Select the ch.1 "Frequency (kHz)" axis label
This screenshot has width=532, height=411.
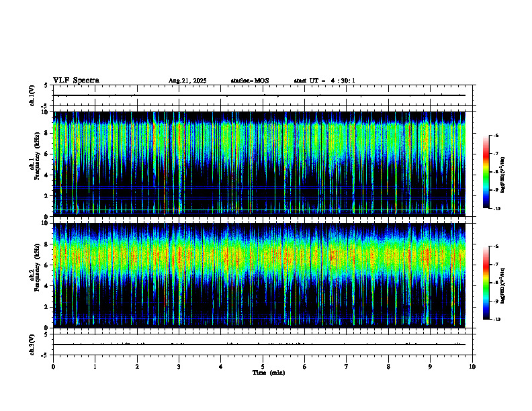point(38,156)
